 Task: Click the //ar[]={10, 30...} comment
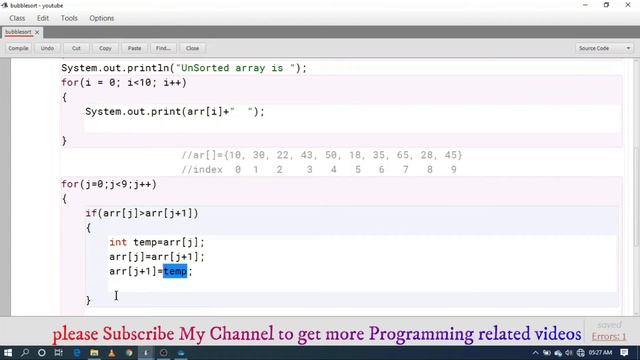point(322,155)
